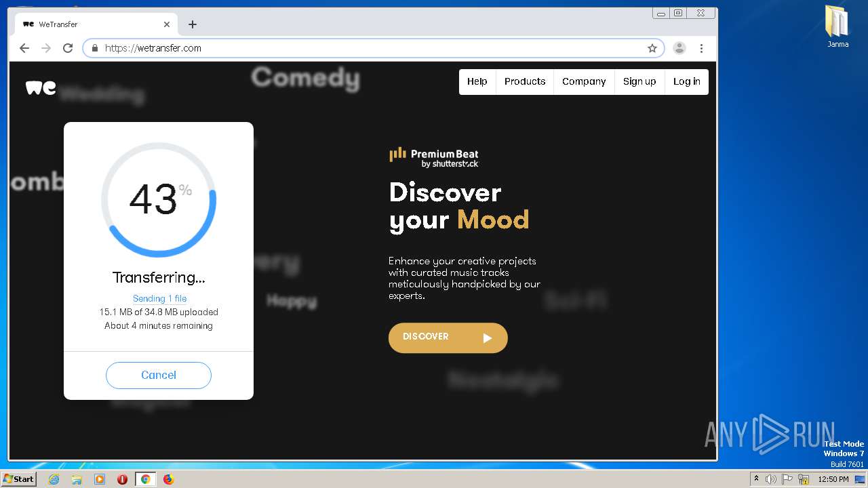The image size is (868, 488).
Task: Launch Opera from taskbar
Action: pyautogui.click(x=122, y=479)
